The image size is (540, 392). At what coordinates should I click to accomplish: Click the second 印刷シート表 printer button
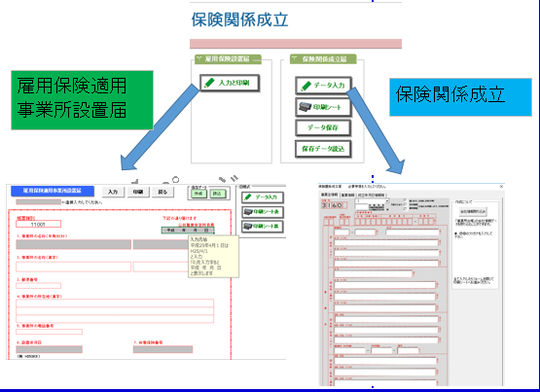coord(263,226)
